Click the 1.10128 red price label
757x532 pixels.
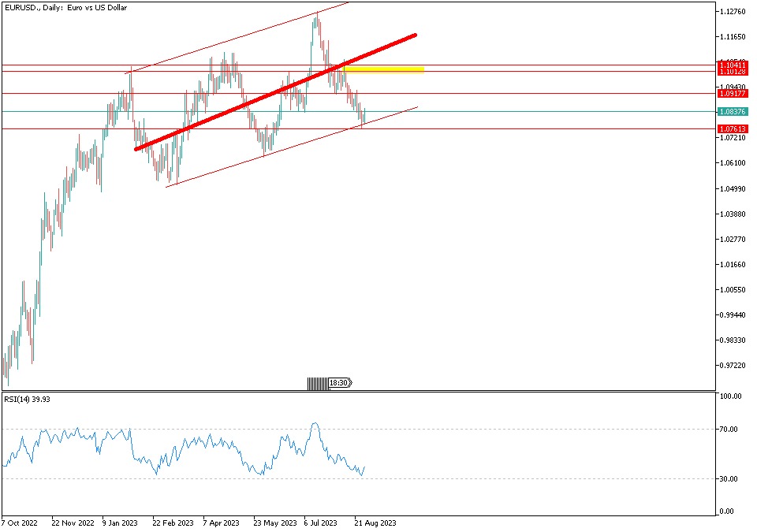click(x=732, y=72)
